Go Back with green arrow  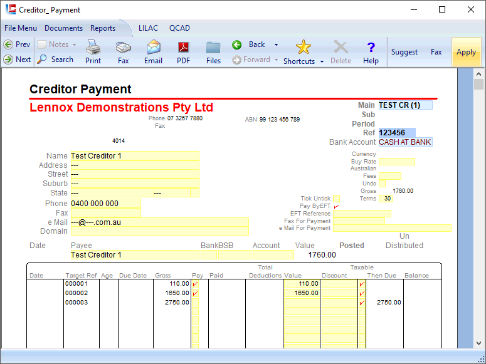(x=237, y=44)
